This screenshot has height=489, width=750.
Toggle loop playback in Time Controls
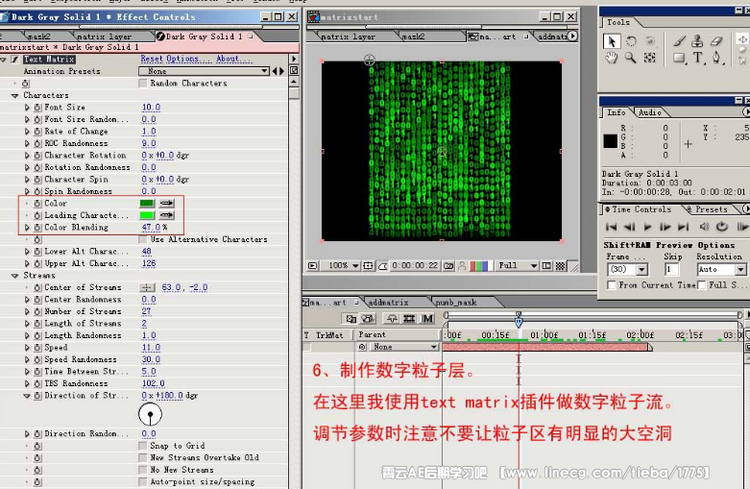click(x=722, y=227)
